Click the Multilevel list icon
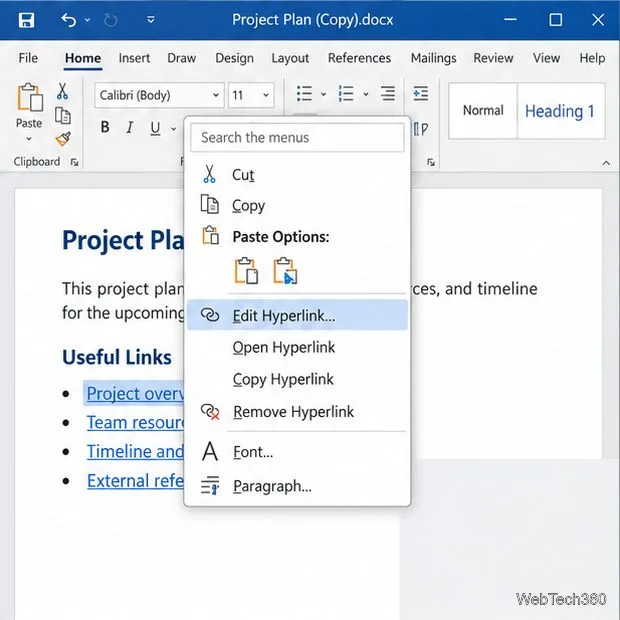 388,94
